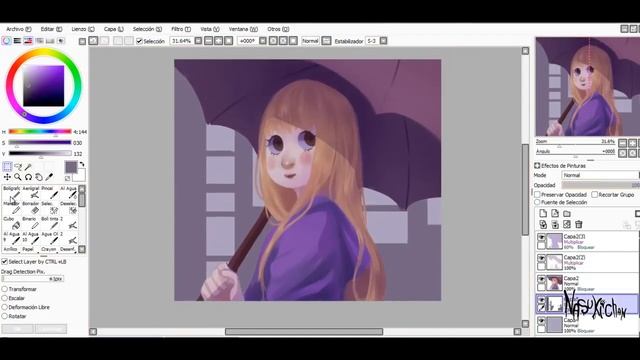
Task: Open the Capa menu
Action: point(113,29)
